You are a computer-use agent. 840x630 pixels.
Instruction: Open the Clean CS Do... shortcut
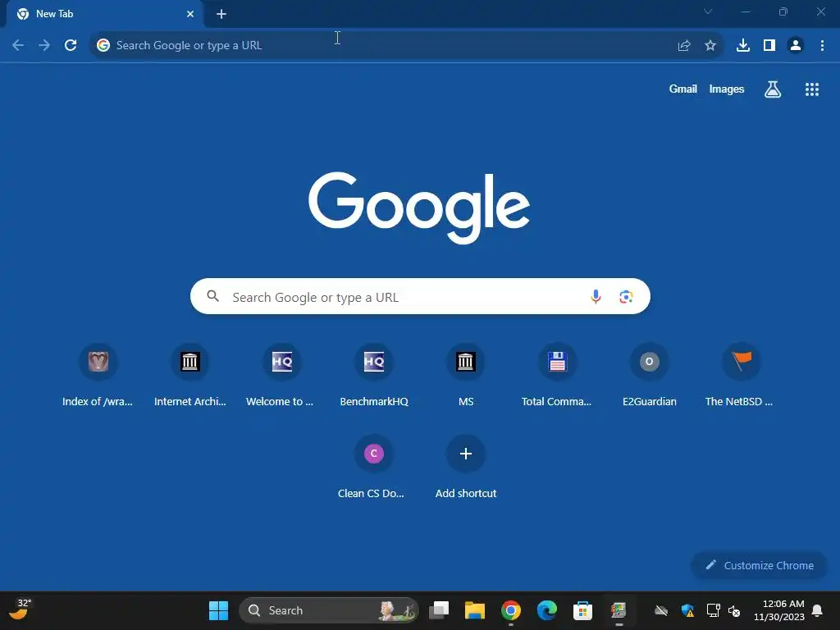[x=373, y=468]
